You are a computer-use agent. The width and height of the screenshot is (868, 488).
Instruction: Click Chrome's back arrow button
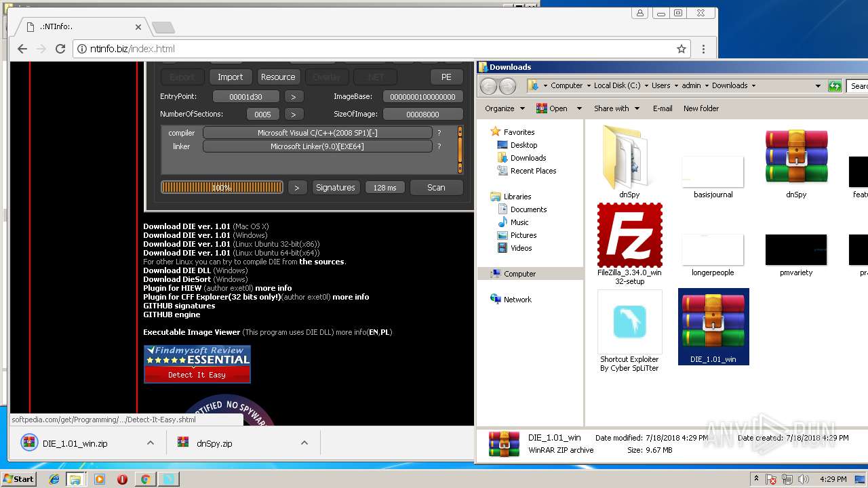[x=22, y=49]
